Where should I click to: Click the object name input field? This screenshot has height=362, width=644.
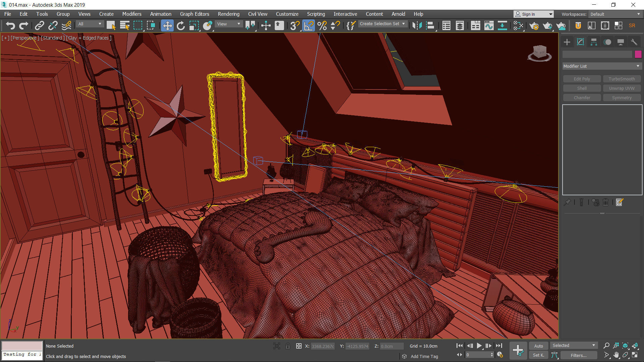pyautogui.click(x=597, y=54)
